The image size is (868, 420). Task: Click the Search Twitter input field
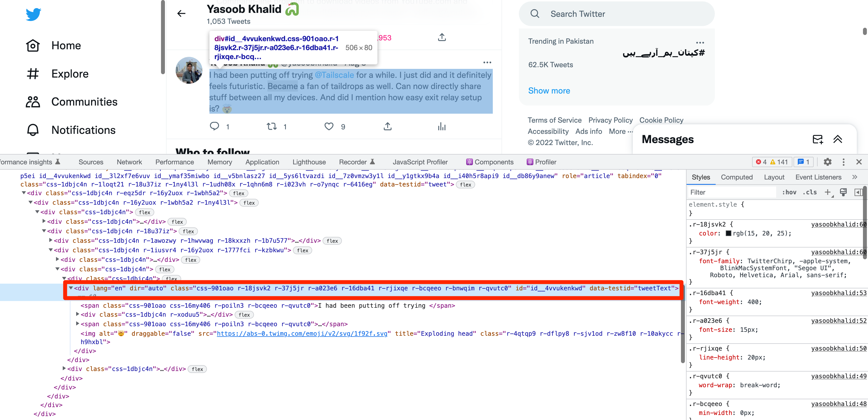pos(616,14)
